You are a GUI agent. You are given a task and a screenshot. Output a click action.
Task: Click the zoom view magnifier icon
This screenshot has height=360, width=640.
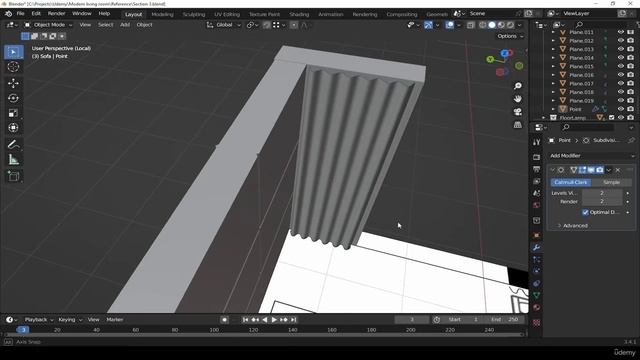pos(518,86)
